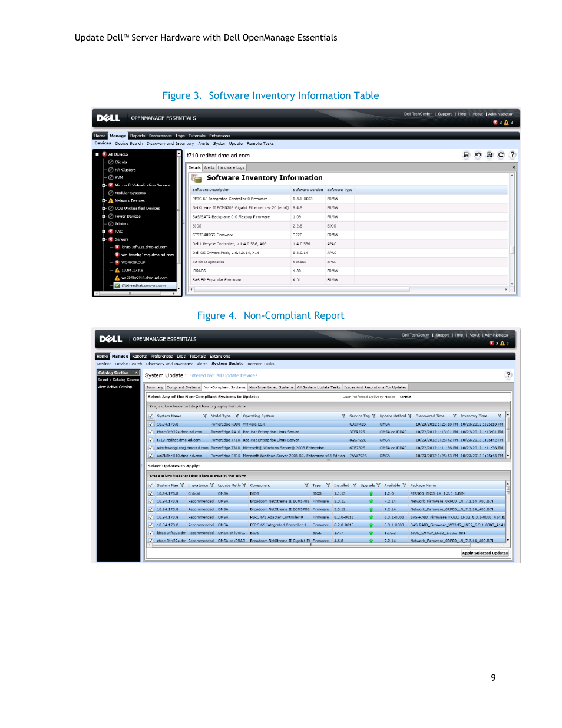The height and width of the screenshot is (728, 562).
Task: Click the Apply Selected Updates button
Action: click(485, 553)
